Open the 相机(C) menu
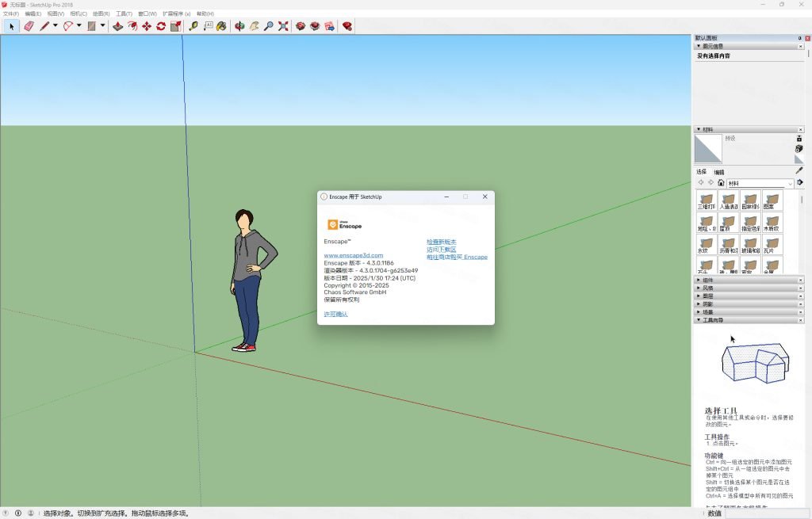Viewport: 812px width, 519px height. click(x=79, y=13)
